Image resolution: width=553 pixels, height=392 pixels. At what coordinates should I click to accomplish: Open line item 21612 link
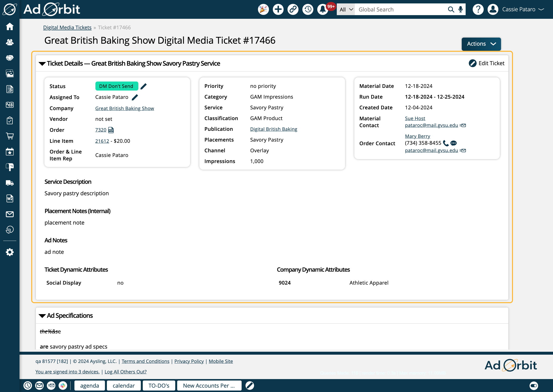[x=102, y=141]
